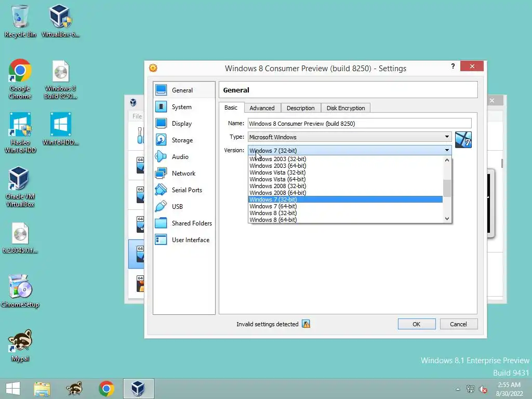Select the WinToHDD installer desktop icon
Viewport: 532px width, 399px height.
pos(60,129)
